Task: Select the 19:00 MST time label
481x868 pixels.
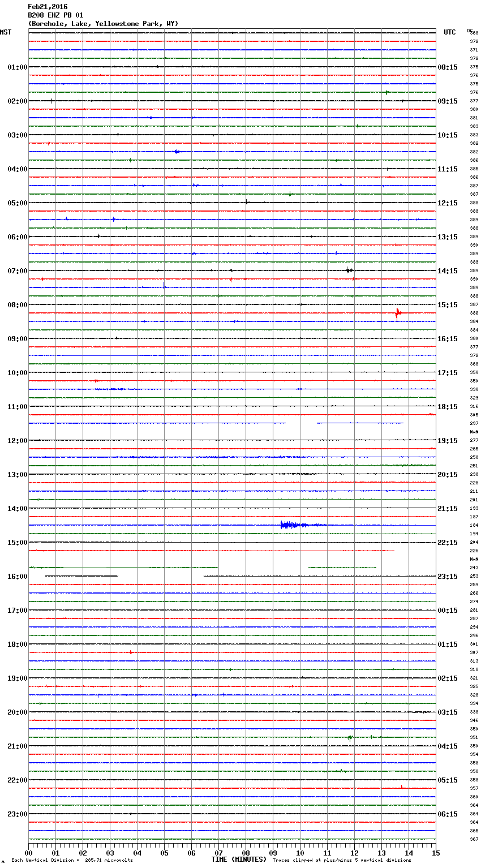Action: [18, 678]
